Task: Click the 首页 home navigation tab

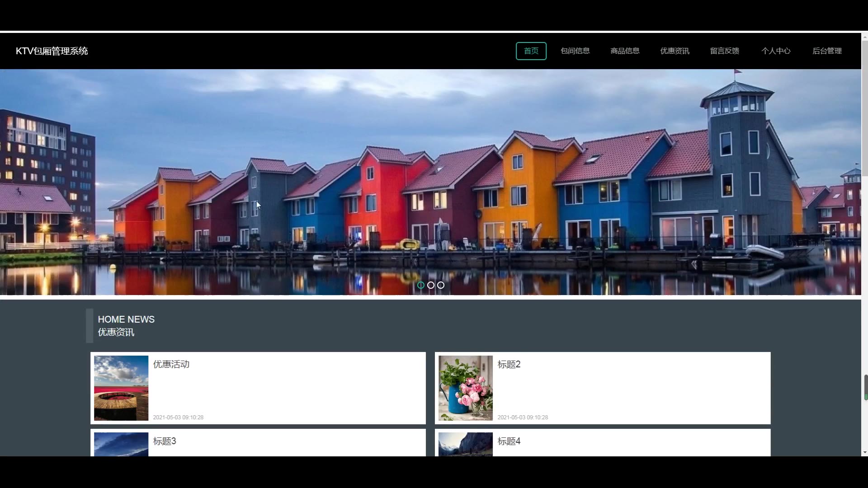Action: (531, 51)
